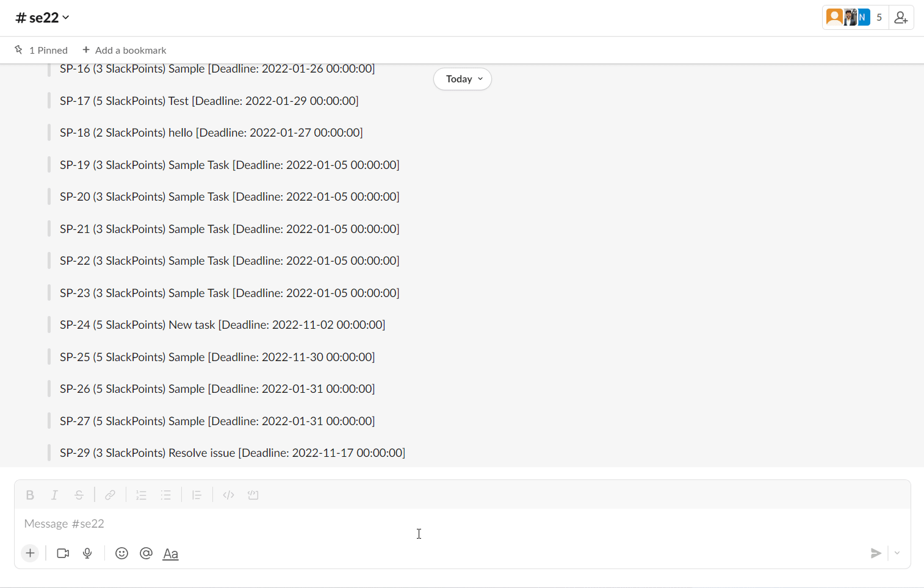Toggle italic text formatting
Image resolution: width=924 pixels, height=588 pixels.
click(x=54, y=495)
